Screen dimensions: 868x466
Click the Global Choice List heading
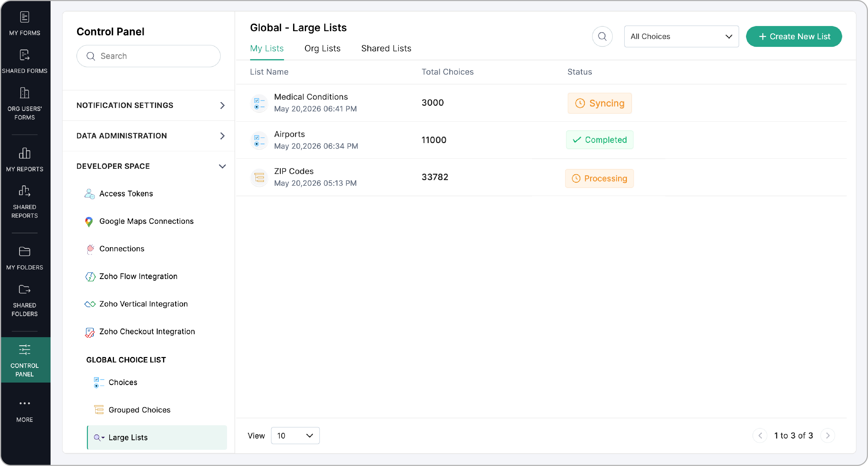(x=126, y=360)
